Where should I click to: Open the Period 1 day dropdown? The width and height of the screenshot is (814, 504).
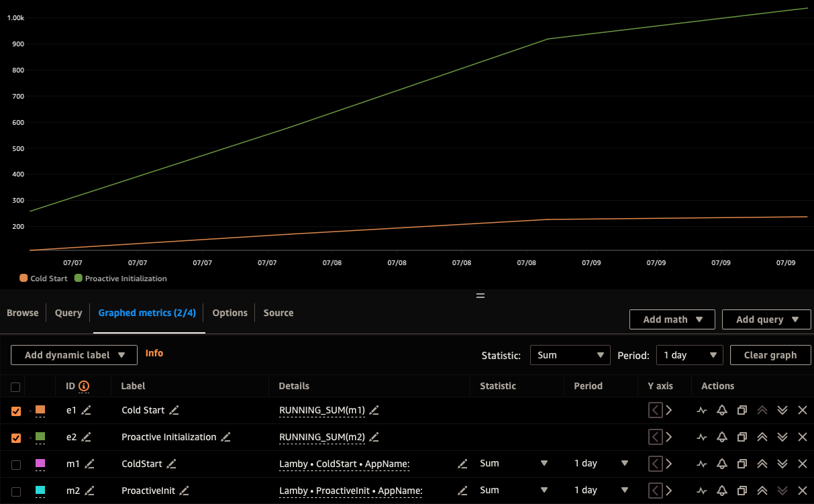tap(689, 355)
